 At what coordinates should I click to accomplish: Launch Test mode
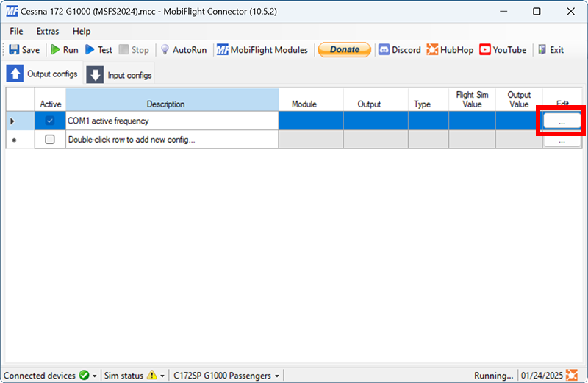point(99,49)
